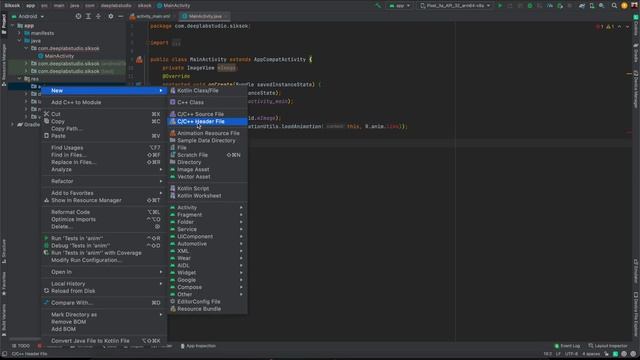
Task: Choose EditorConfig File
Action: click(x=207, y=302)
